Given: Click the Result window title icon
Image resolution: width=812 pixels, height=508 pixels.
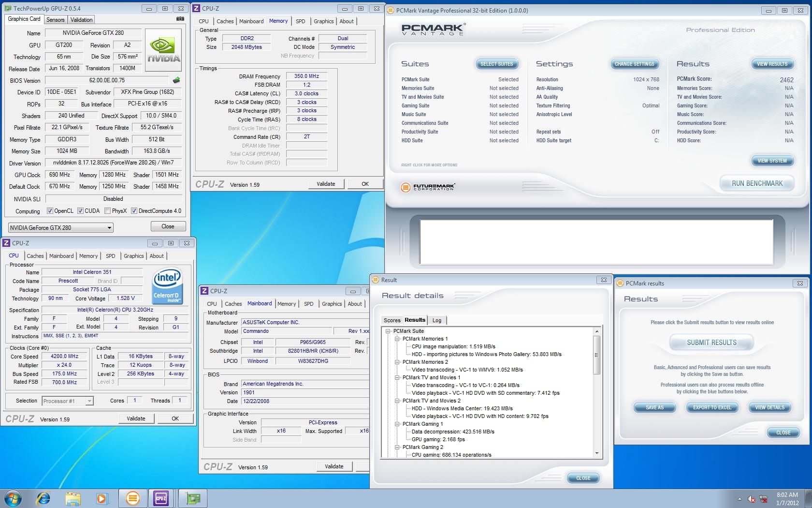Looking at the screenshot, I should click(x=376, y=280).
